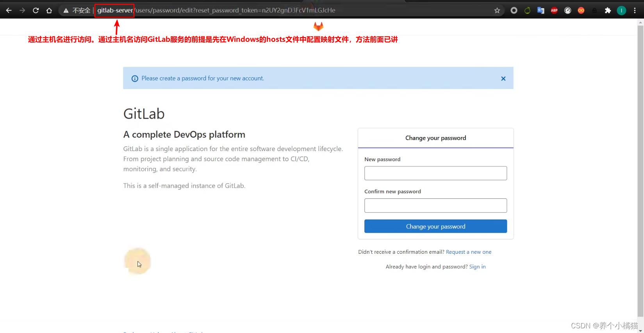
Task: Click the Sign in link
Action: (477, 267)
